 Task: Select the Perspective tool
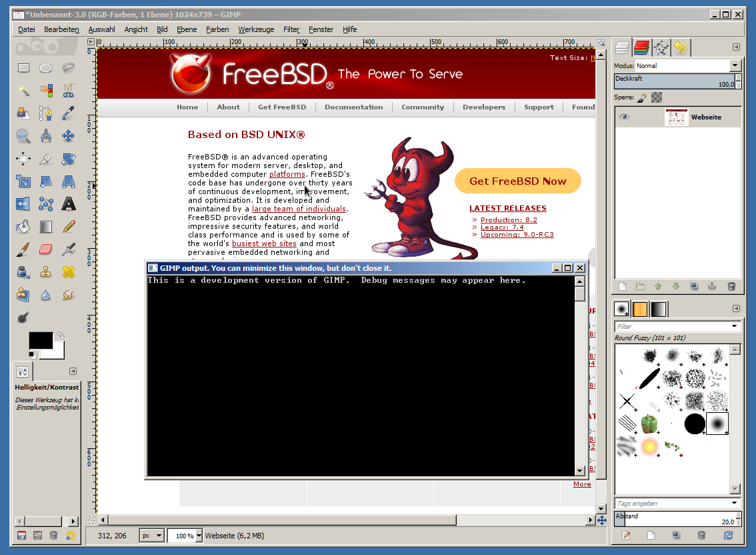69,181
